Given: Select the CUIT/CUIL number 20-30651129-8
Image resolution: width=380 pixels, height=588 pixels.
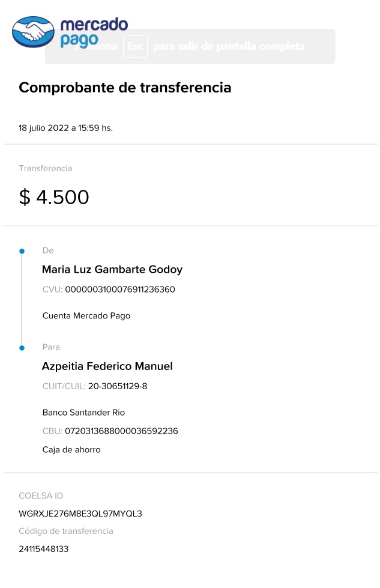Looking at the screenshot, I should [117, 386].
